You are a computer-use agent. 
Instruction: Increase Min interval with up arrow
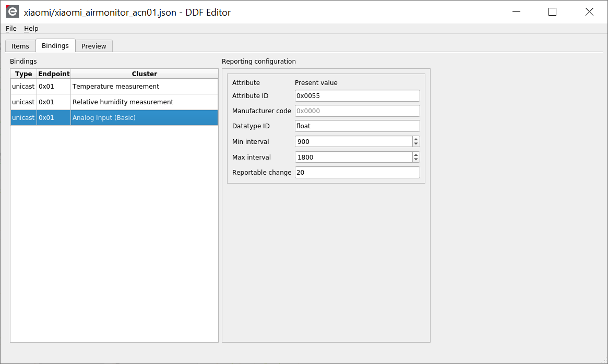coord(416,139)
